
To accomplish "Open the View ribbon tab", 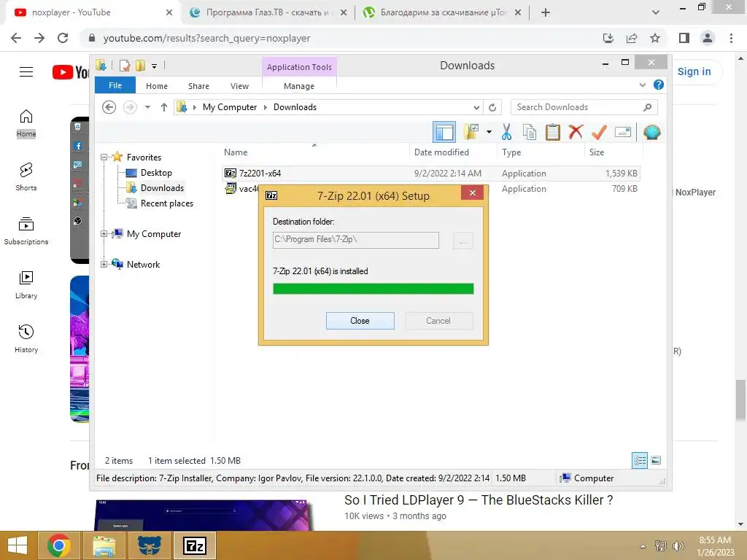I will 239,86.
